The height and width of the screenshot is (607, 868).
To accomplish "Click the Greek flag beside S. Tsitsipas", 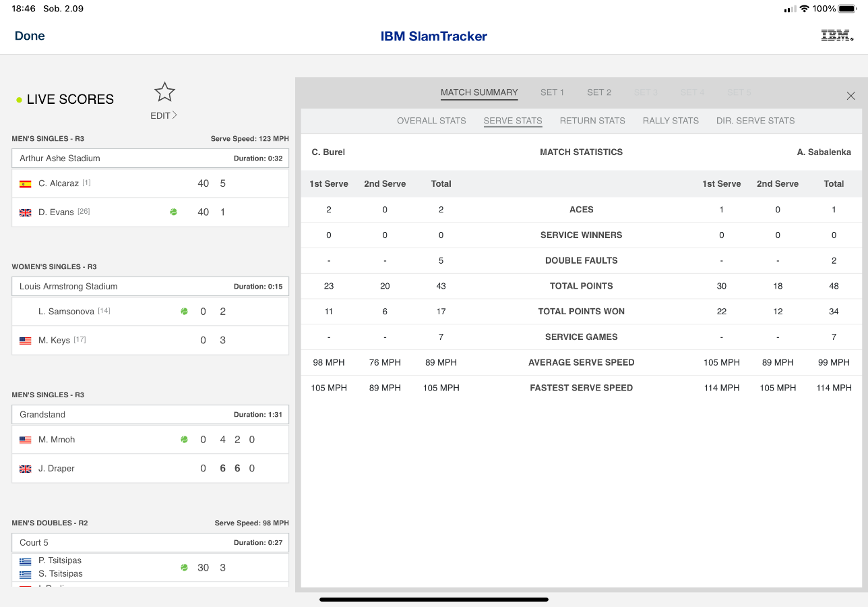I will click(26, 575).
